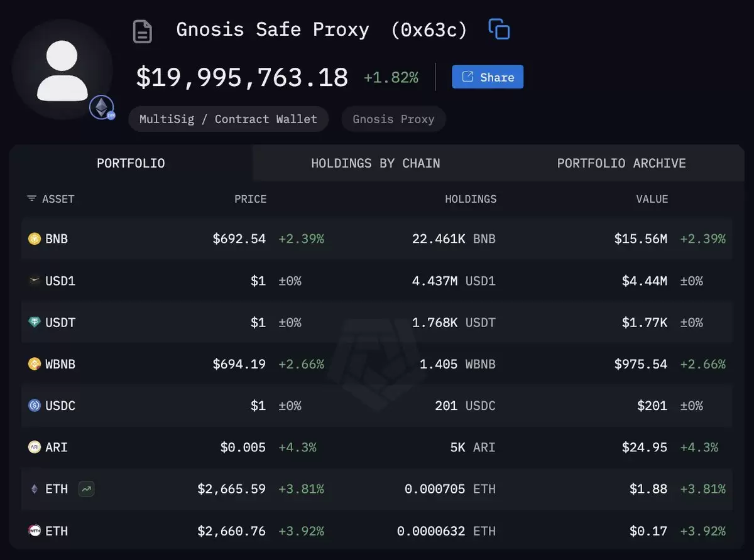This screenshot has width=754, height=560.
Task: Open the ETH name priced at $2,665.59
Action: tap(57, 489)
